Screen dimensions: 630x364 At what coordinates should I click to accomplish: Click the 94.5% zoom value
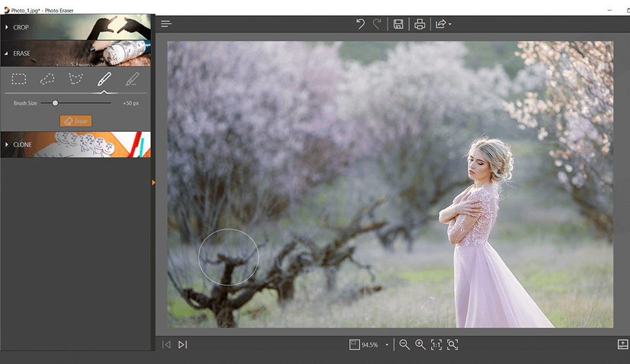369,345
